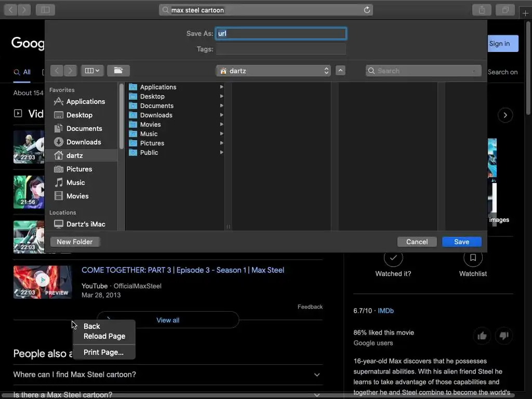Screen dimensions: 532x399
Task: Select Downloads in Favorites sidebar
Action: [81, 142]
